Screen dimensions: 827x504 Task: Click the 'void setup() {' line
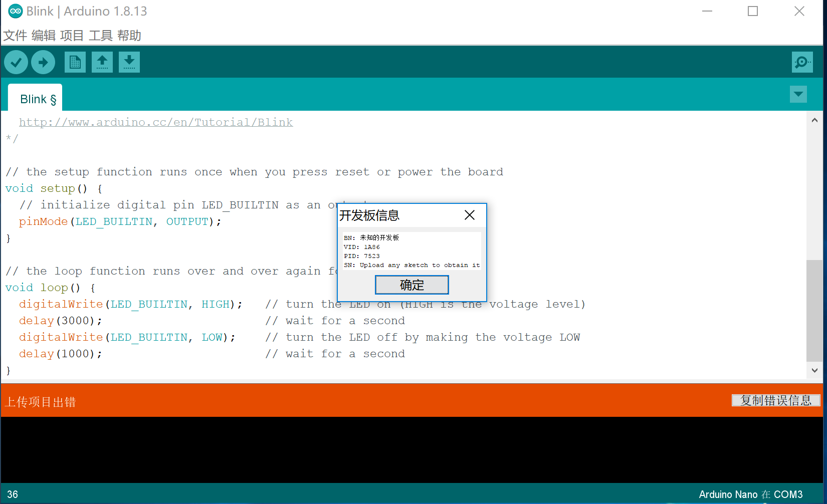[54, 188]
